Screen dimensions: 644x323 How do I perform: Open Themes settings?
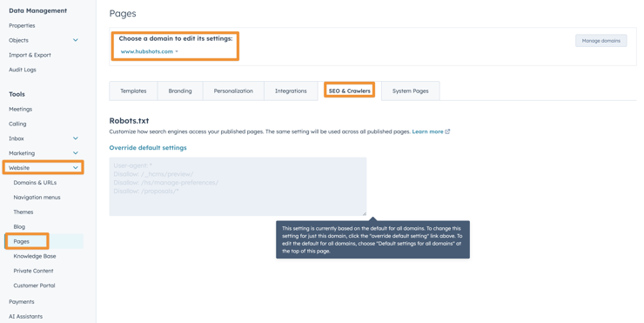pyautogui.click(x=23, y=212)
